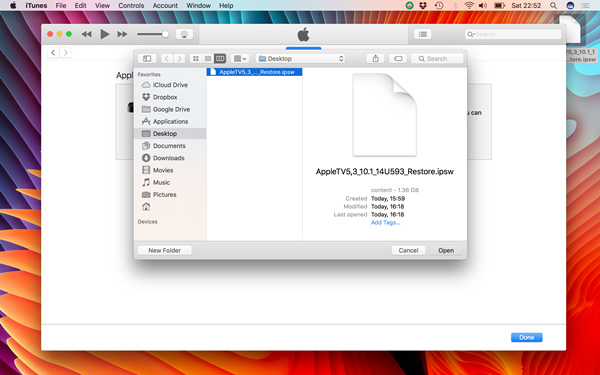Click the Add Tags… link

tap(385, 223)
